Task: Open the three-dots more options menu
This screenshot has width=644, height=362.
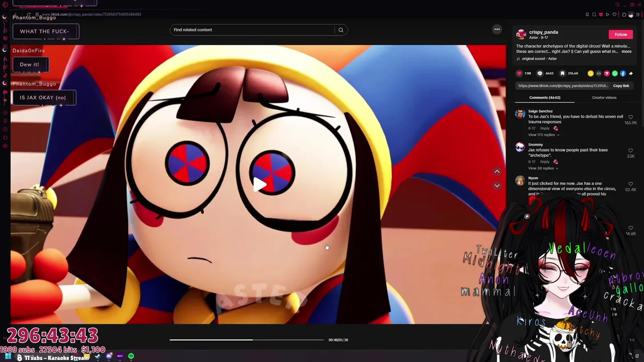Action: click(x=497, y=29)
